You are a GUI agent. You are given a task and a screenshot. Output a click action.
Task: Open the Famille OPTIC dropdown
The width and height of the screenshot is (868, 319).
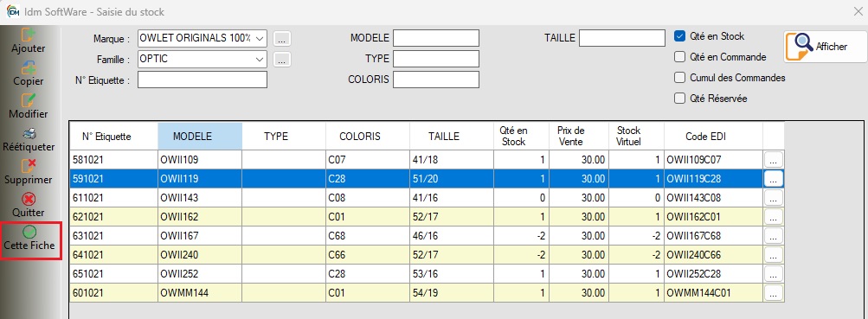pos(259,59)
